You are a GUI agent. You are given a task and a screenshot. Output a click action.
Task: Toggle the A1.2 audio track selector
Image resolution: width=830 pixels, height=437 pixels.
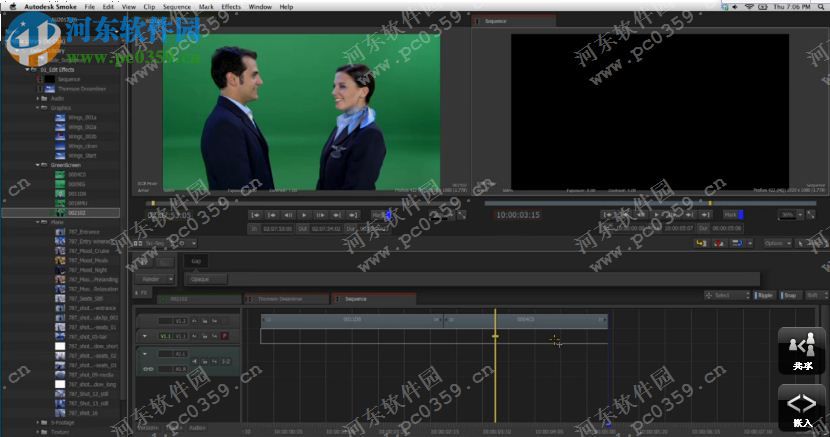pyautogui.click(x=181, y=369)
